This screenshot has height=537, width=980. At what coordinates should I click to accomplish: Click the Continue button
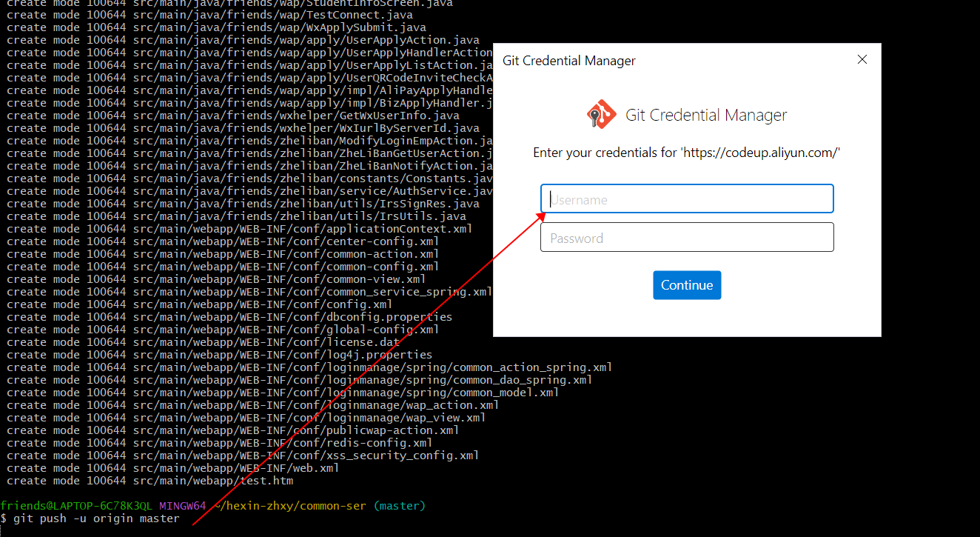pos(687,285)
